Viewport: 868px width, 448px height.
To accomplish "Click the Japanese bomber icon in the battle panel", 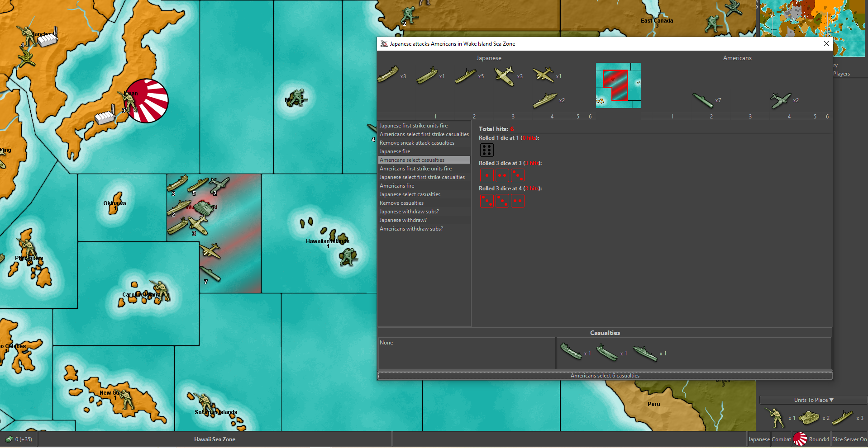I will coord(543,75).
